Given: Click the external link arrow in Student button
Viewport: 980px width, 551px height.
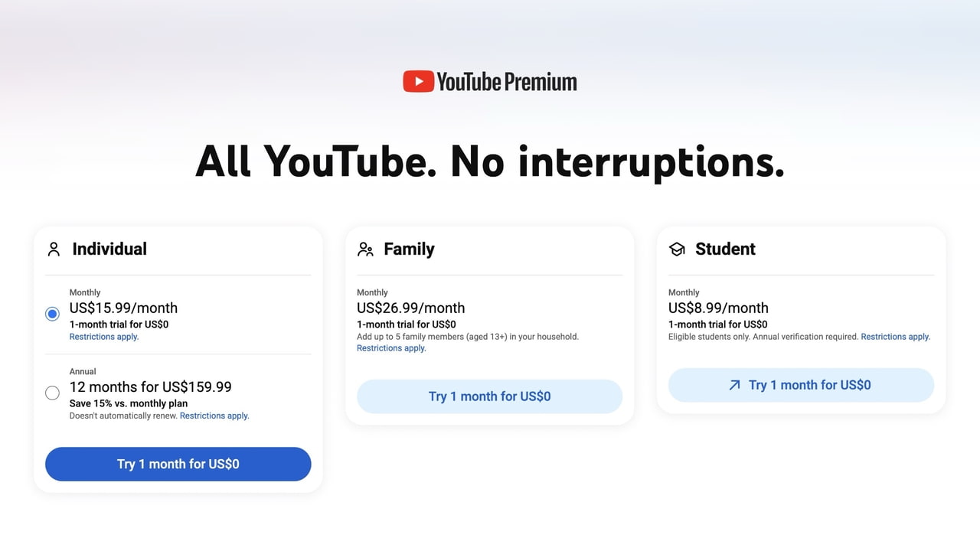Looking at the screenshot, I should tap(733, 385).
